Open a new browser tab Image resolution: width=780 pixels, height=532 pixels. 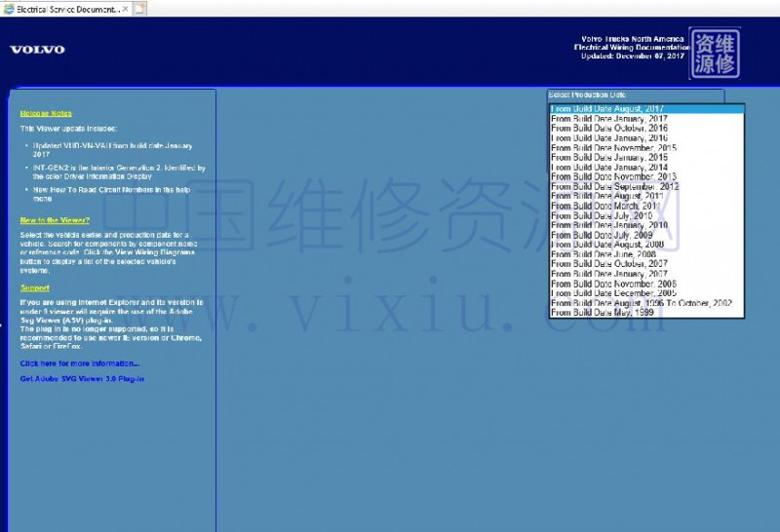pyautogui.click(x=140, y=9)
